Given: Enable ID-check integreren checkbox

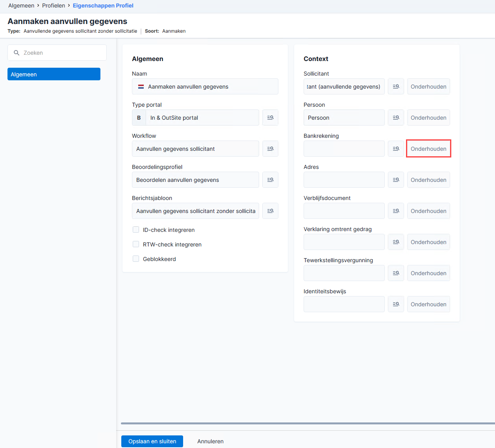Looking at the screenshot, I should click(x=136, y=230).
